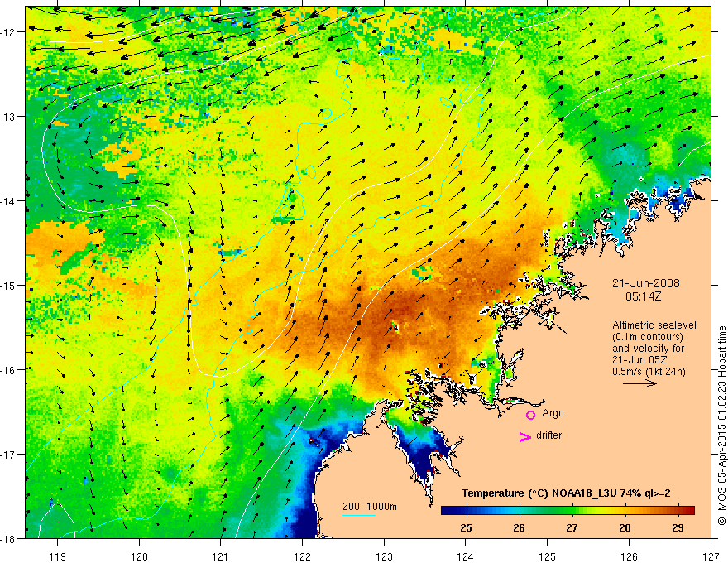This screenshot has width=728, height=563.
Task: Click the dark blue end of temperature colorbar
Action: (x=447, y=511)
